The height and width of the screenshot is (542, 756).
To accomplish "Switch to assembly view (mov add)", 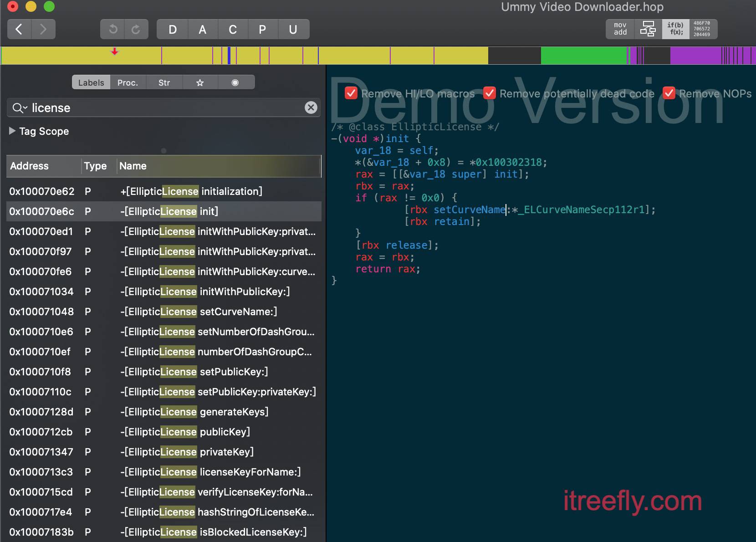I will point(620,29).
